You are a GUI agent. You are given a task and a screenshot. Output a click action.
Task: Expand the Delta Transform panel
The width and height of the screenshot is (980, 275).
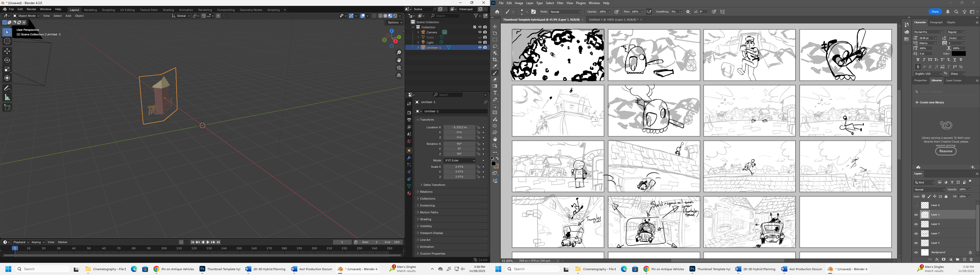point(434,185)
